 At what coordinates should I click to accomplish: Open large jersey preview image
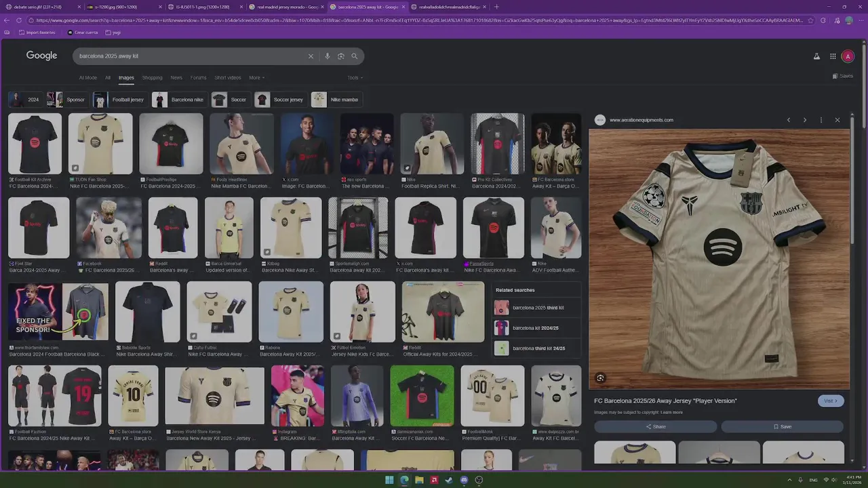tap(719, 259)
